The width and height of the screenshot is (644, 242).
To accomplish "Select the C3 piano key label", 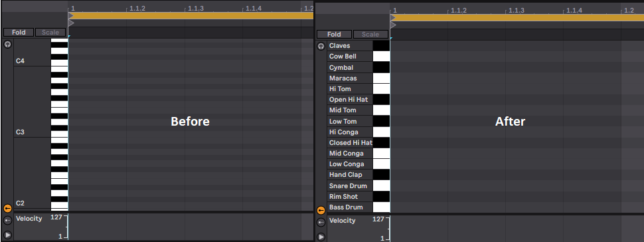I will point(20,132).
